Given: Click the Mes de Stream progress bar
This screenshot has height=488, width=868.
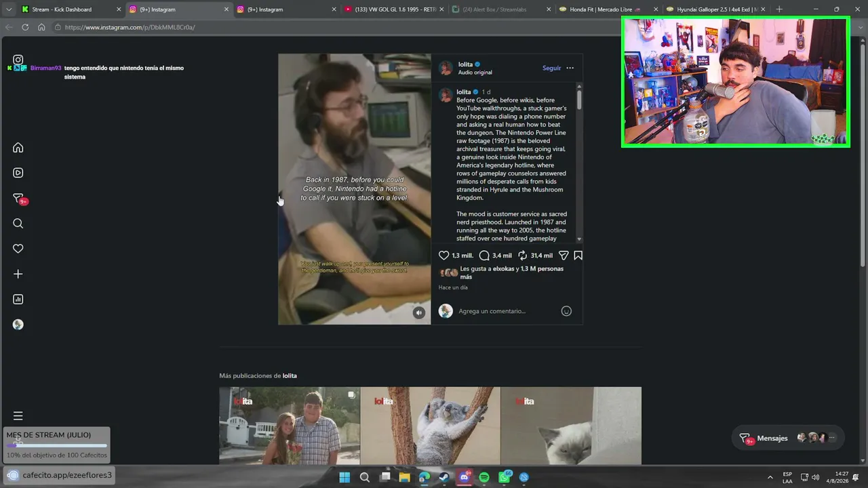Looking at the screenshot, I should tap(57, 445).
